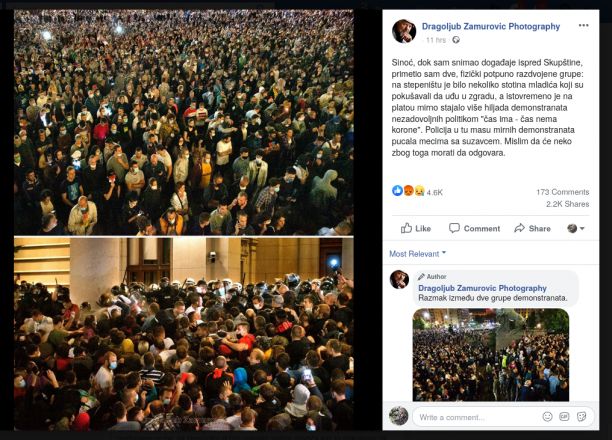
Task: Open the 11 hrs post timestamp
Action: (x=436, y=40)
